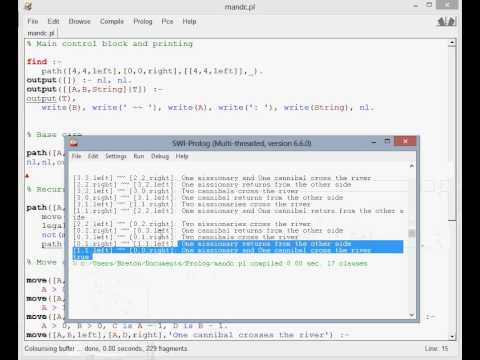The image size is (480, 360).
Task: Open the Browse menu
Action: coord(79,21)
